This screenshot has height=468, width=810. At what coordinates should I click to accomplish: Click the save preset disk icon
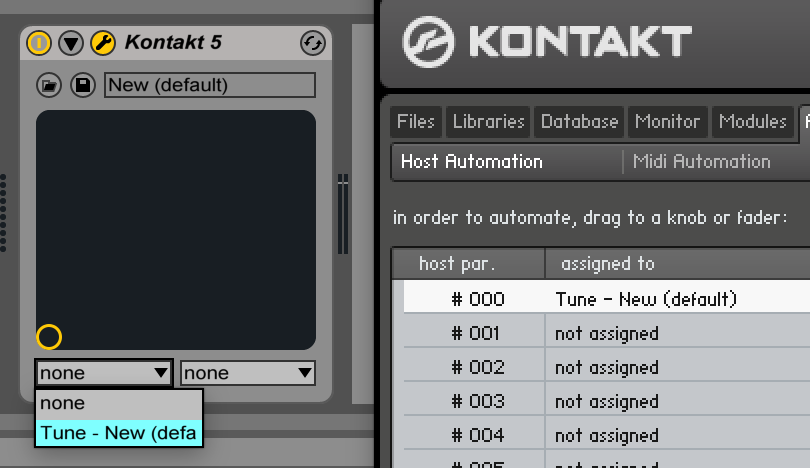tap(83, 85)
